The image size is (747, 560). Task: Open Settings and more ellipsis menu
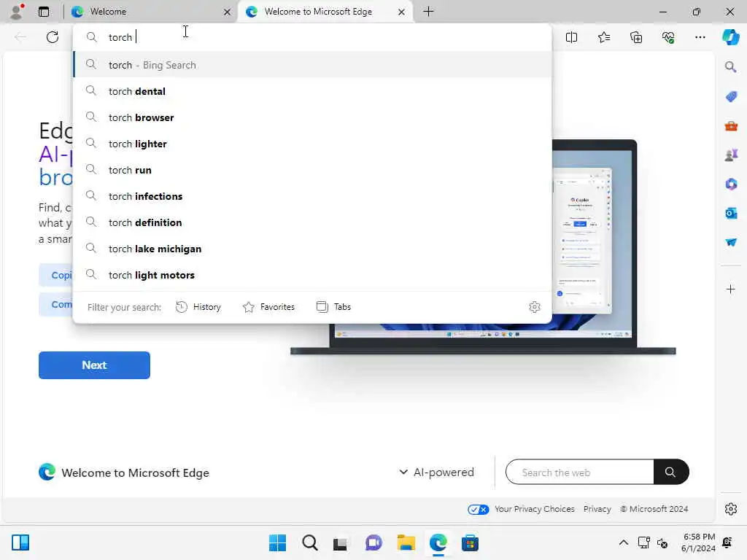[700, 37]
